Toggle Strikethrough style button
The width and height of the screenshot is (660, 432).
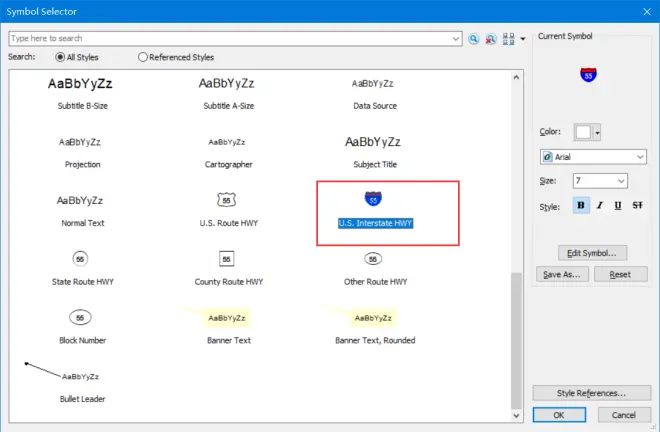[637, 205]
